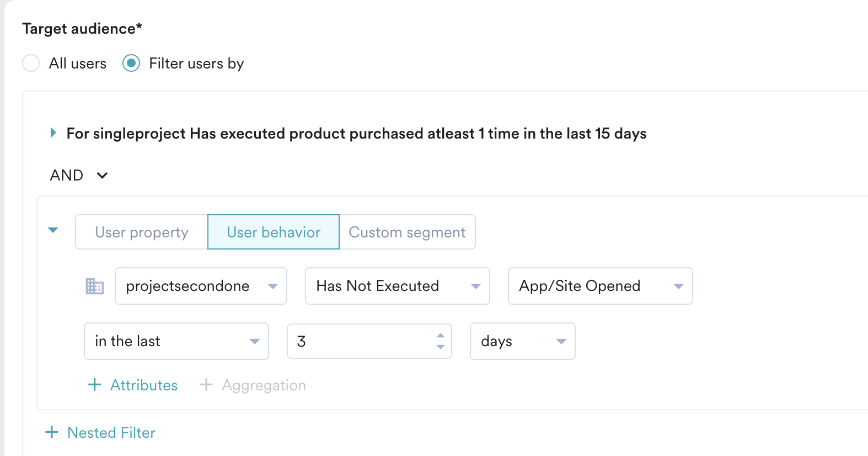Image resolution: width=868 pixels, height=456 pixels.
Task: Select the All users radio button
Action: (31, 63)
